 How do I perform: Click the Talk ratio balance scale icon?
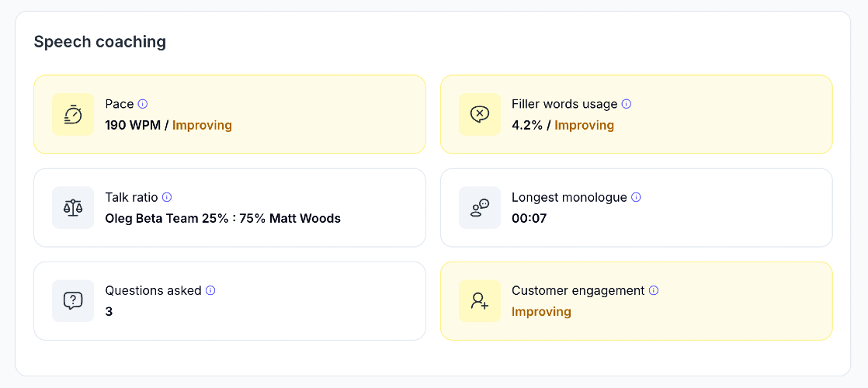(73, 207)
